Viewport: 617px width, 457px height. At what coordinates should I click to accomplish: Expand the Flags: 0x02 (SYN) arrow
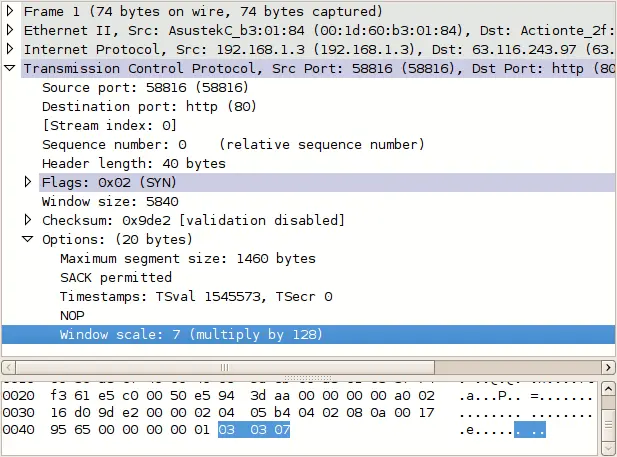28,182
